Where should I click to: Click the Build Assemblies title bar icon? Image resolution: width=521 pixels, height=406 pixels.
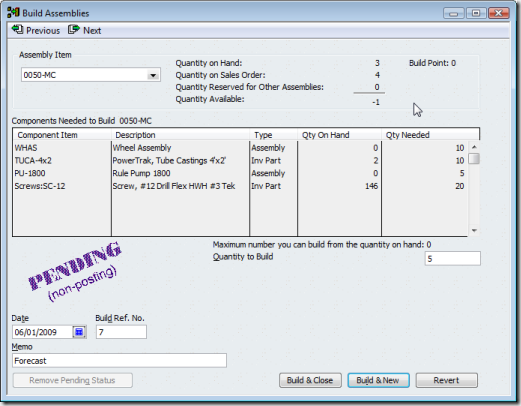coord(13,13)
